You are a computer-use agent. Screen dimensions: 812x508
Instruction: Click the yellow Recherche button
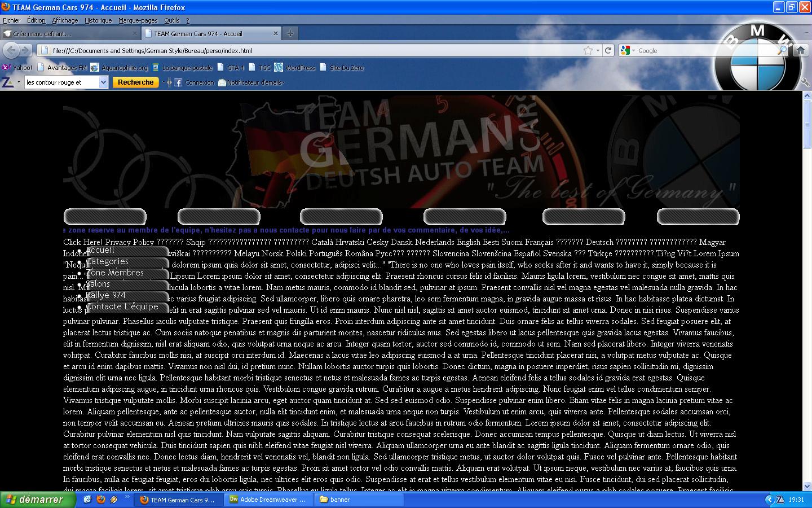click(x=135, y=82)
